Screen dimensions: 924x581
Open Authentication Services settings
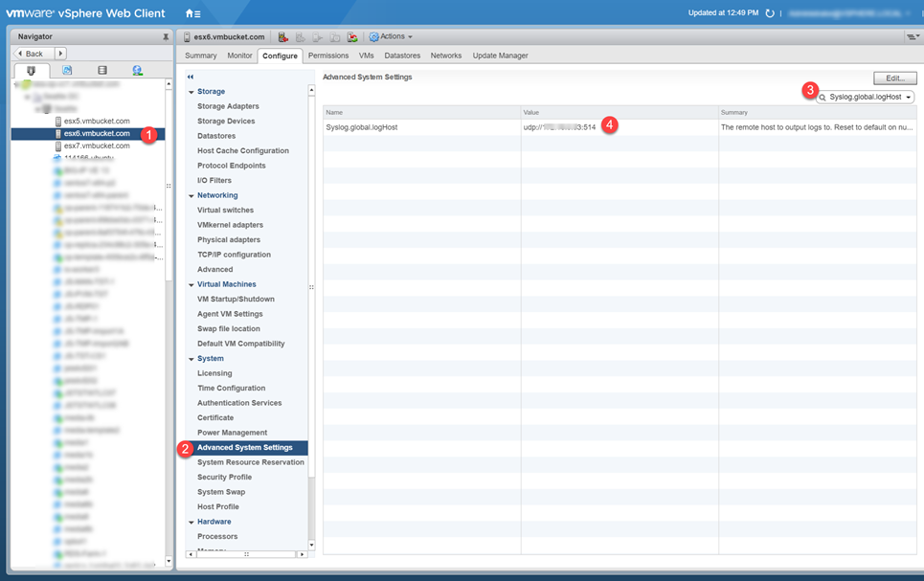click(239, 403)
